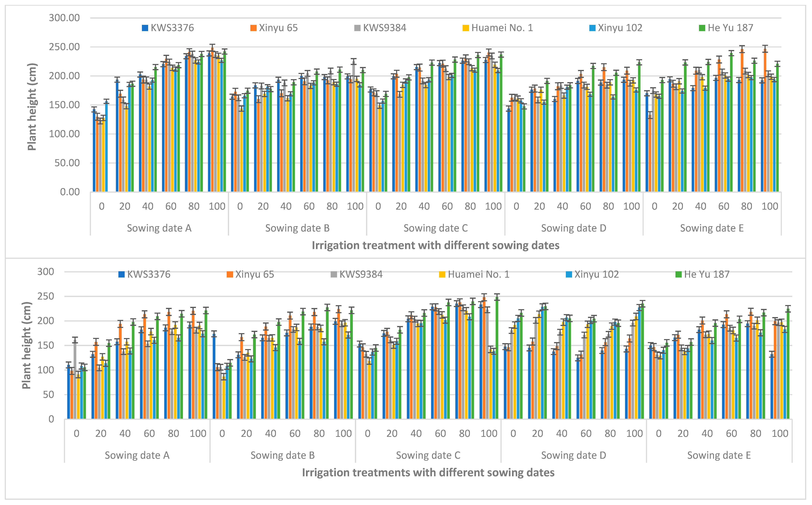Image resolution: width=812 pixels, height=505 pixels.
Task: Click the KWS3376 blue legend swatch in top chart
Action: point(145,28)
